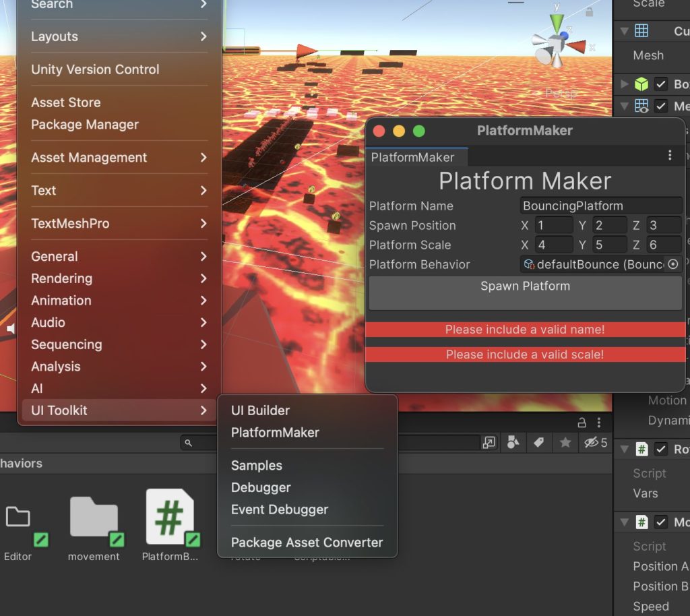Open the favorites star in Project panel
Viewport: 690px width, 616px height.
click(565, 442)
